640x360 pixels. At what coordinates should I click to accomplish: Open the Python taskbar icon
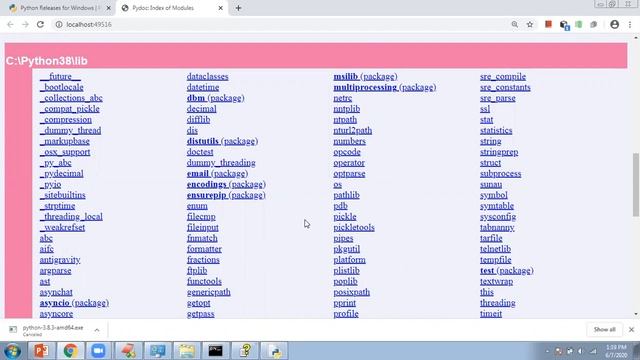click(275, 351)
